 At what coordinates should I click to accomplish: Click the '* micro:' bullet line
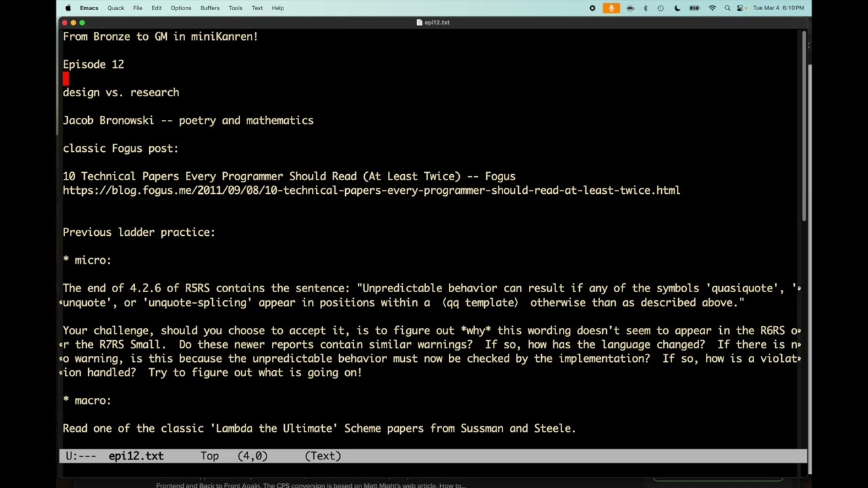[87, 260]
